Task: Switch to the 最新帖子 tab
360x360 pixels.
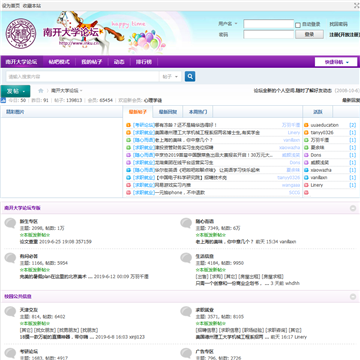Action: (x=138, y=112)
